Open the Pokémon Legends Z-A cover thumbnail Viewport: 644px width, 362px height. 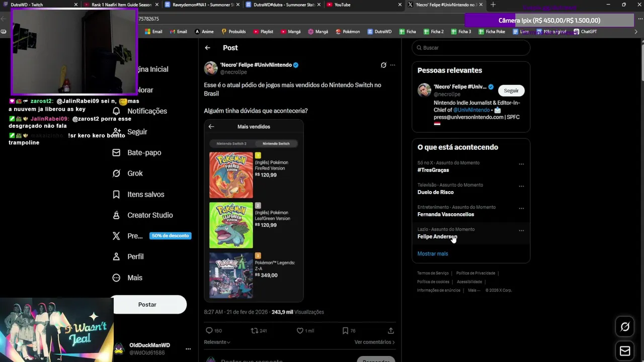click(231, 275)
